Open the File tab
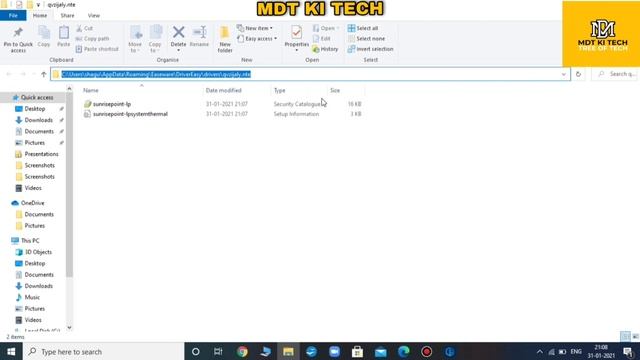Viewport: 640px width, 360px height. pyautogui.click(x=13, y=16)
